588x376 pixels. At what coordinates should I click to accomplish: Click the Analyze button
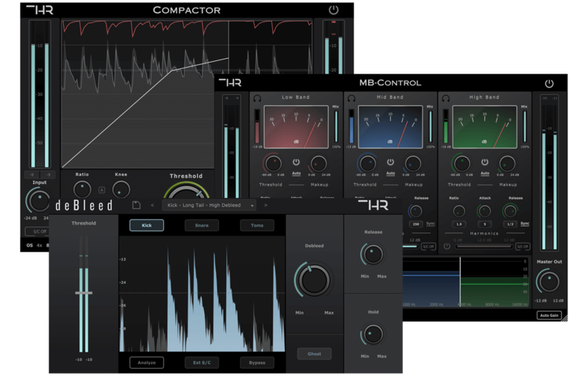[147, 362]
